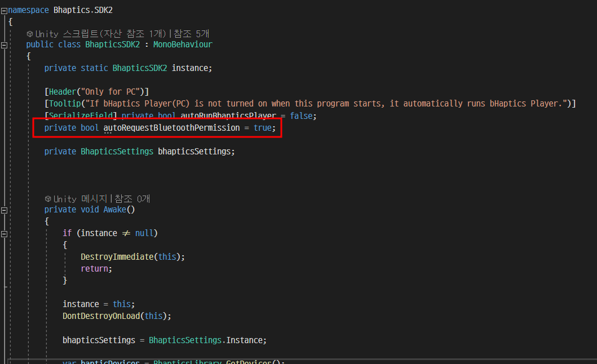Click the Tooltip attribute keyword
The image size is (597, 364).
tap(65, 104)
